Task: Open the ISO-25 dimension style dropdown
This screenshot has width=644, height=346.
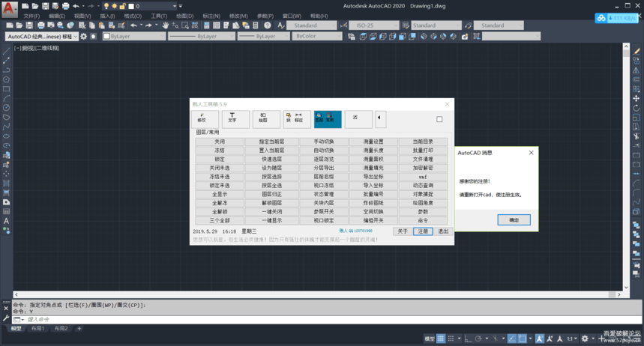Action: coord(374,25)
